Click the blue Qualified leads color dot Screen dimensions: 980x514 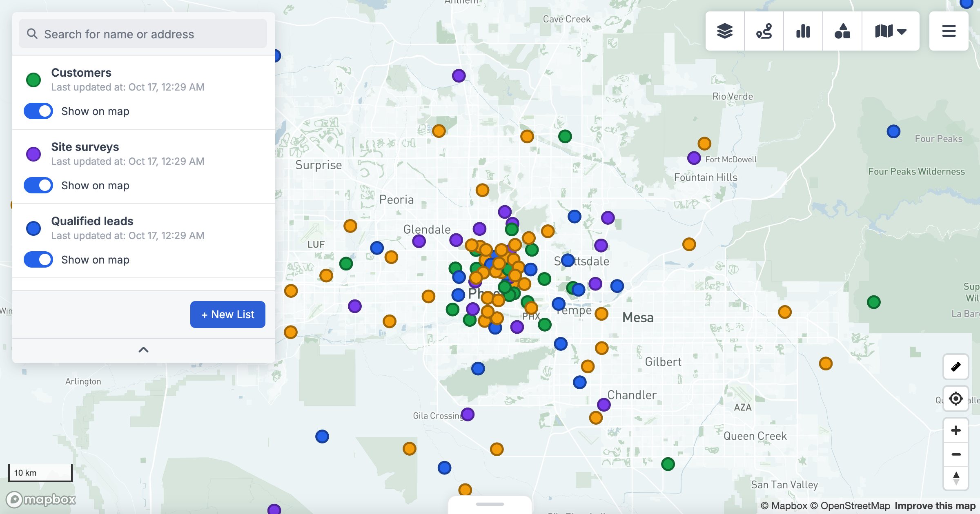coord(33,228)
